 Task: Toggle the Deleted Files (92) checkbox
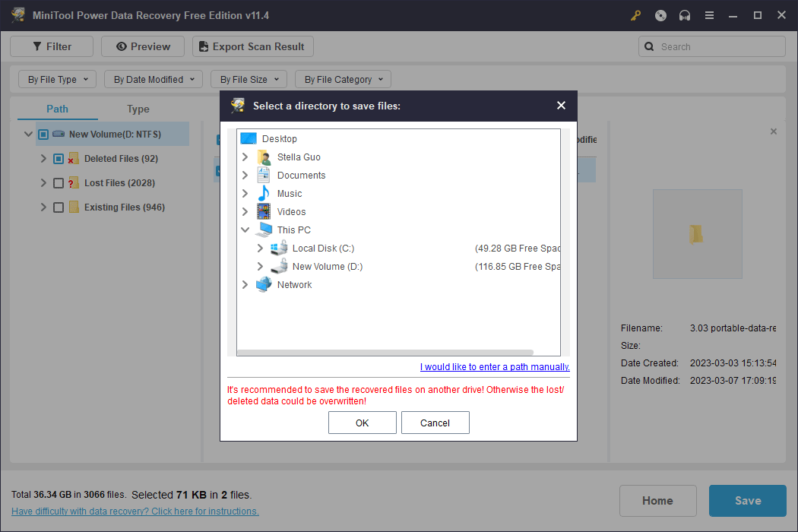point(59,159)
